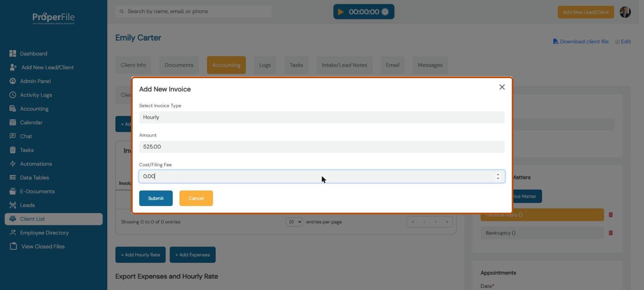
Task: Click the Add New Lead/Client sidebar icon
Action: (x=13, y=67)
